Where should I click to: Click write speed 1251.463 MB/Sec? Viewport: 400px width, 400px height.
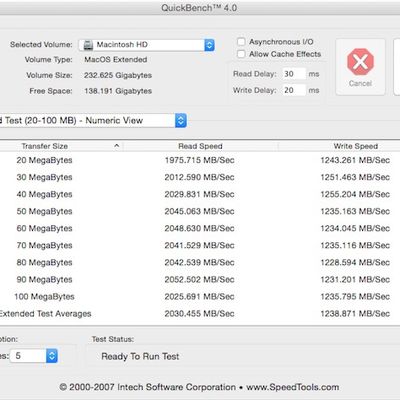pyautogui.click(x=355, y=177)
